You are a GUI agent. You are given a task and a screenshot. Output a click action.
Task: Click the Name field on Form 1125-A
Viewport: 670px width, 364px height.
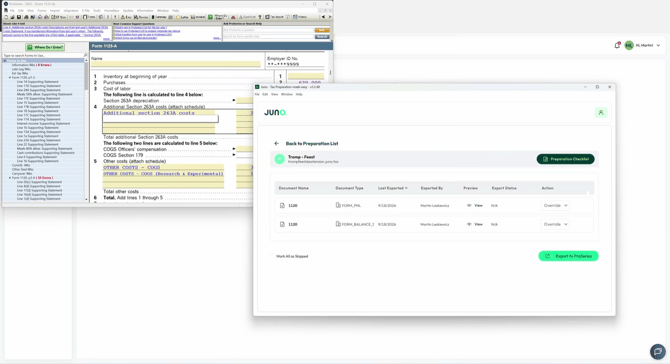tap(176, 64)
